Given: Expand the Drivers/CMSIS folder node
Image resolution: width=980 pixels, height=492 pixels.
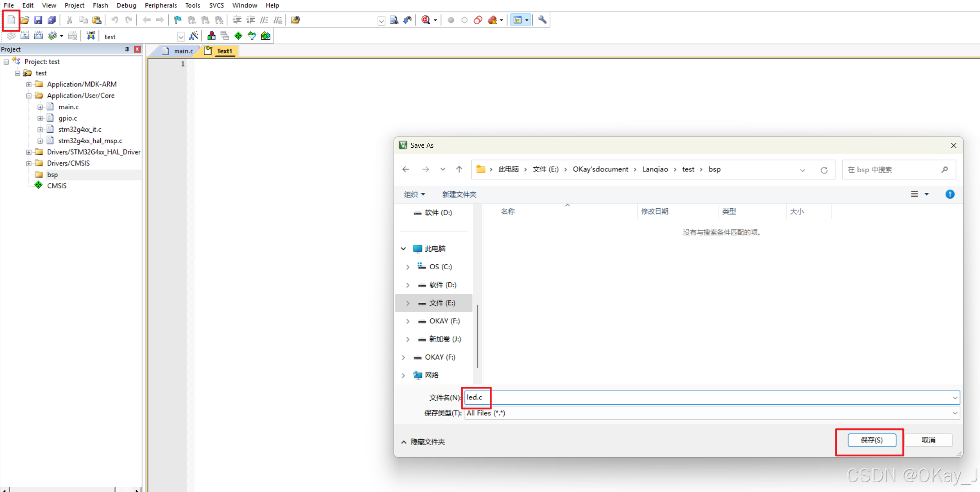Looking at the screenshot, I should coord(29,164).
